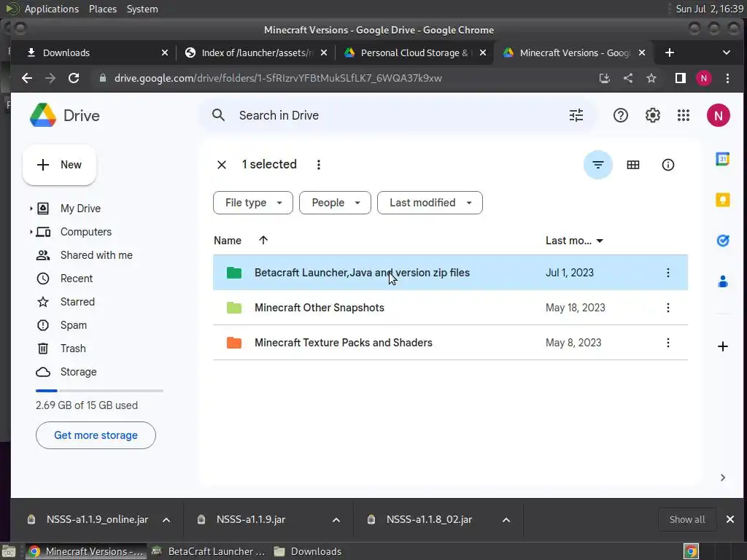Open Drive help and support icon

point(620,115)
